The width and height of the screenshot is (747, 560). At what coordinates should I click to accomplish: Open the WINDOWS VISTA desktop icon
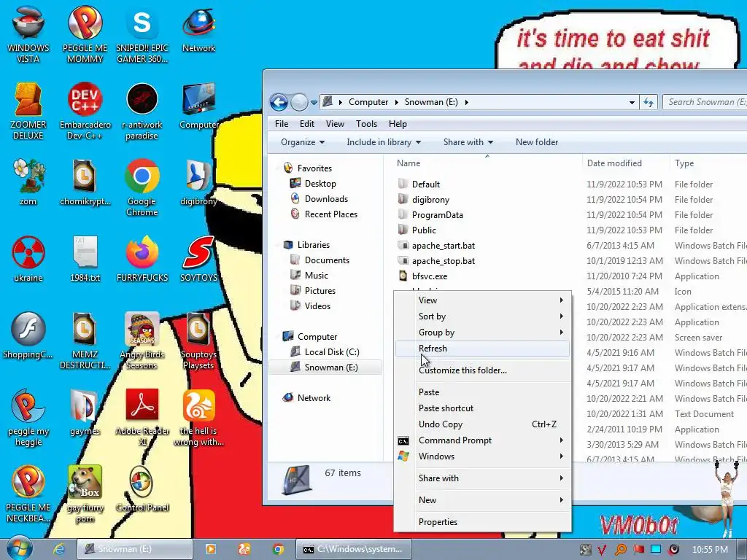point(28,34)
